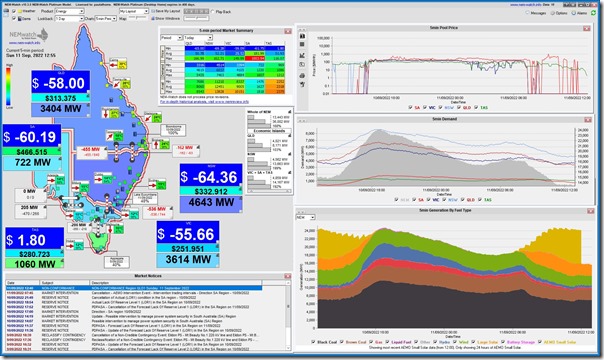Toggle the Weather checkbox
Screen dimensions: 604x360
pos(14,12)
